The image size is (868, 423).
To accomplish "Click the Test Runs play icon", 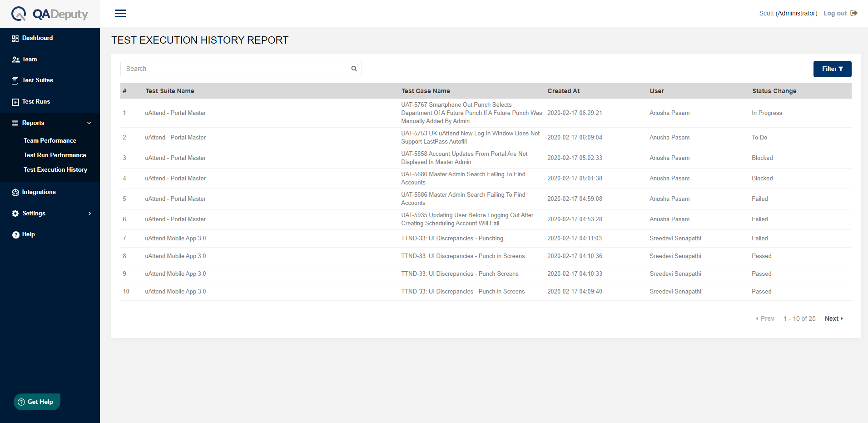I will [x=15, y=102].
